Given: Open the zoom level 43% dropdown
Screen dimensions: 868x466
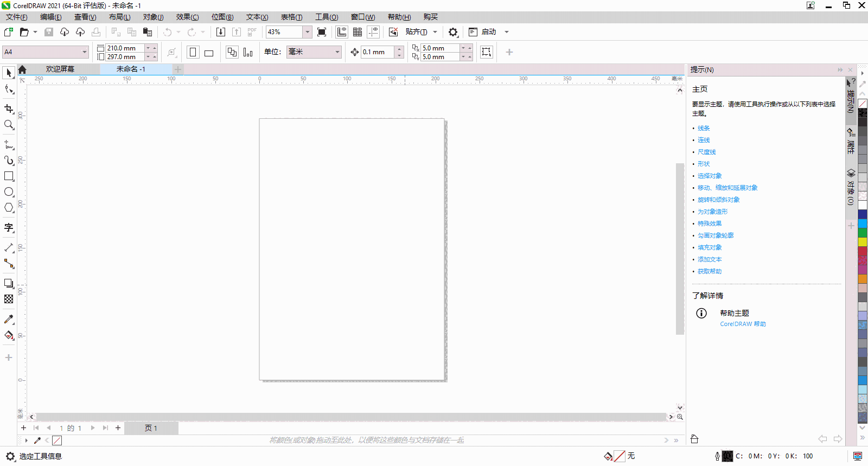Looking at the screenshot, I should 307,32.
